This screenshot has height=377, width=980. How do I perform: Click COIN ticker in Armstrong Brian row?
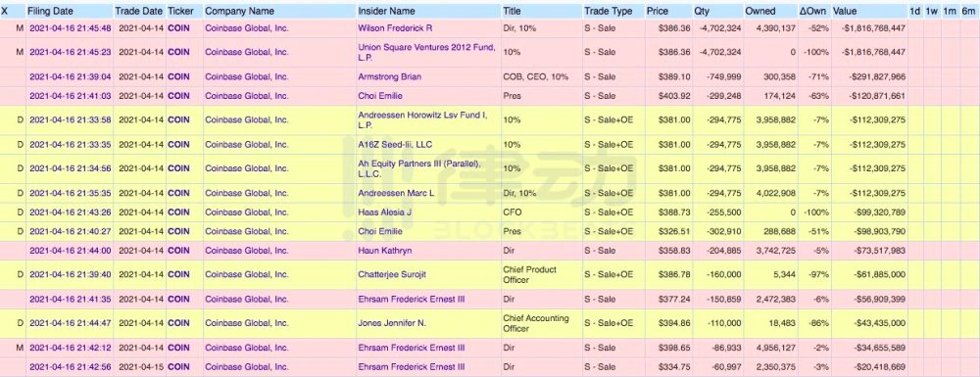click(178, 76)
